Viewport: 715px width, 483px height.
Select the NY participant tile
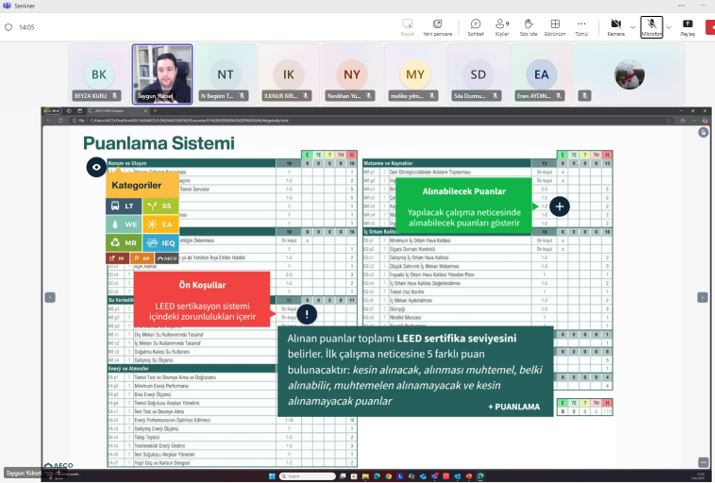point(352,74)
